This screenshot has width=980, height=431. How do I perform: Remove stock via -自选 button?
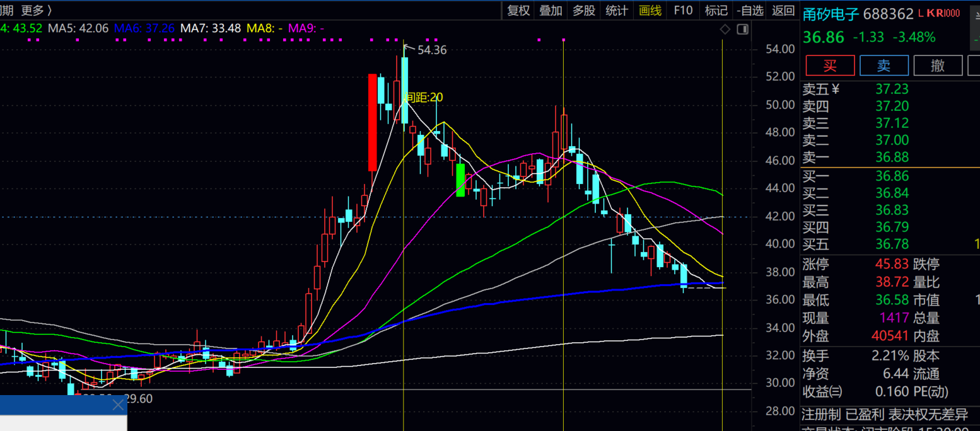750,10
